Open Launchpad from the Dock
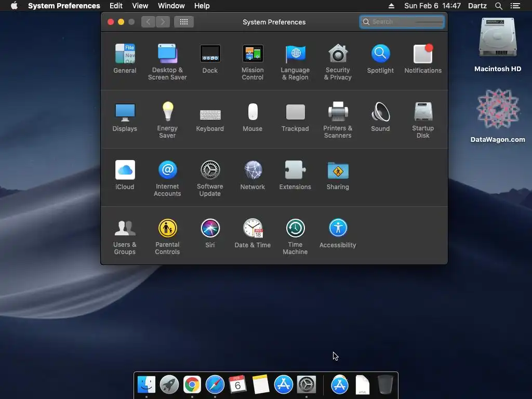The height and width of the screenshot is (399, 532). point(169,384)
